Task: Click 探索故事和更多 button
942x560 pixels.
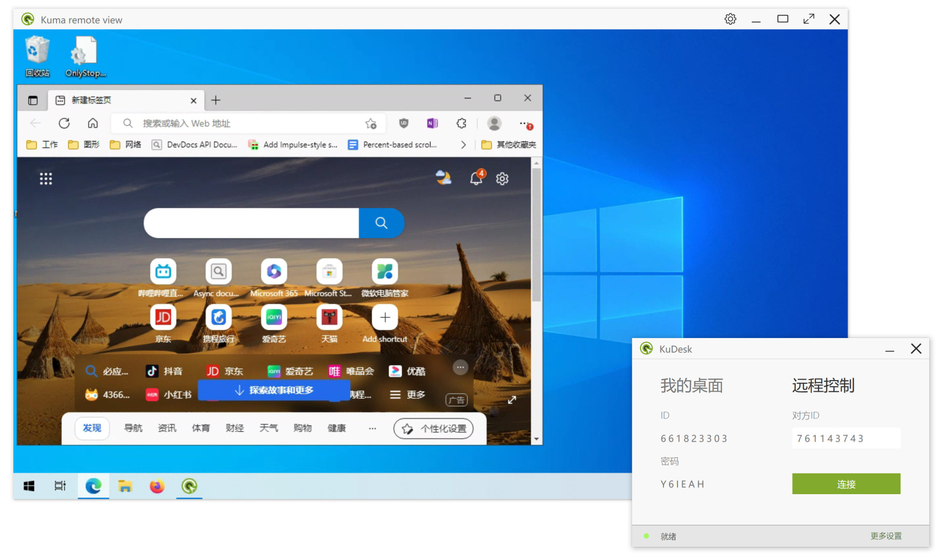Action: [x=274, y=390]
